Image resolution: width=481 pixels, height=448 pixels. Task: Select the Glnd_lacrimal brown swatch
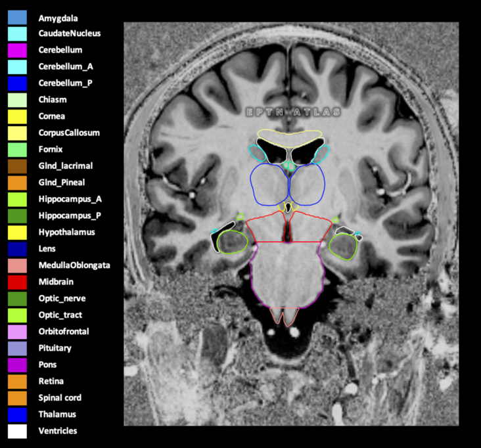point(17,166)
